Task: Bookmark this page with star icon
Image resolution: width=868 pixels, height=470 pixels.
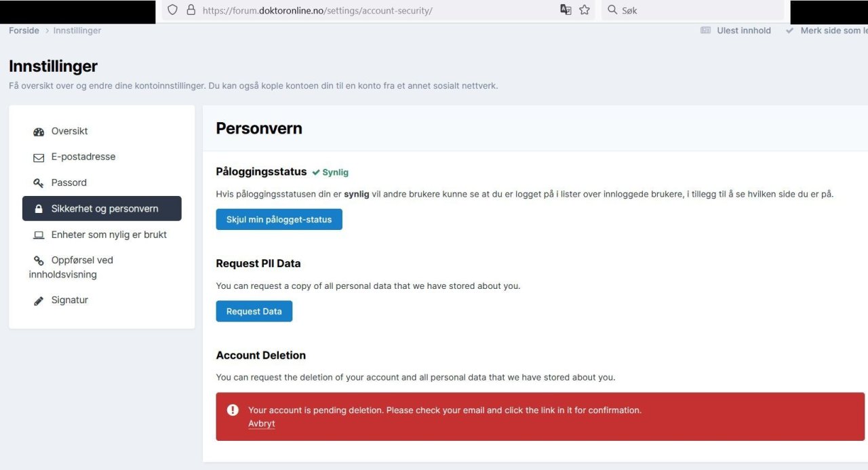Action: (585, 10)
